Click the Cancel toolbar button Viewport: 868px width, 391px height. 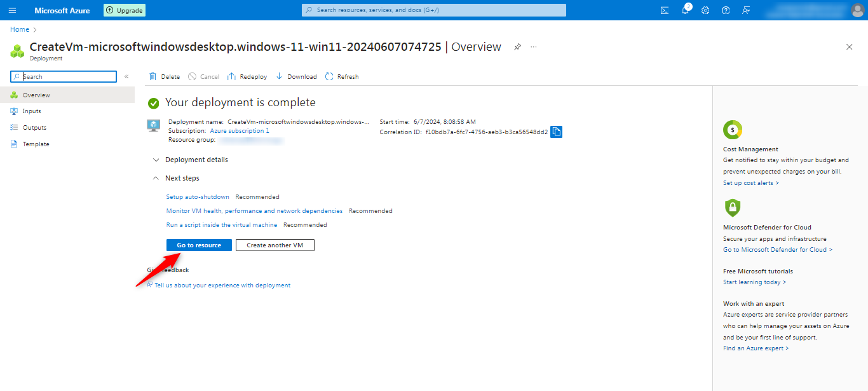(203, 76)
